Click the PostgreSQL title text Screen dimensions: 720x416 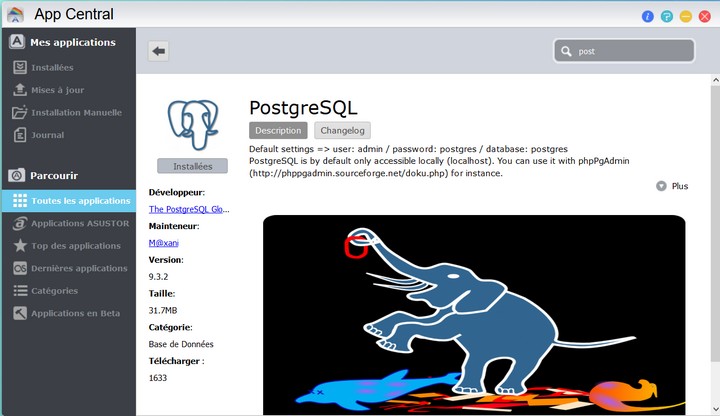303,108
